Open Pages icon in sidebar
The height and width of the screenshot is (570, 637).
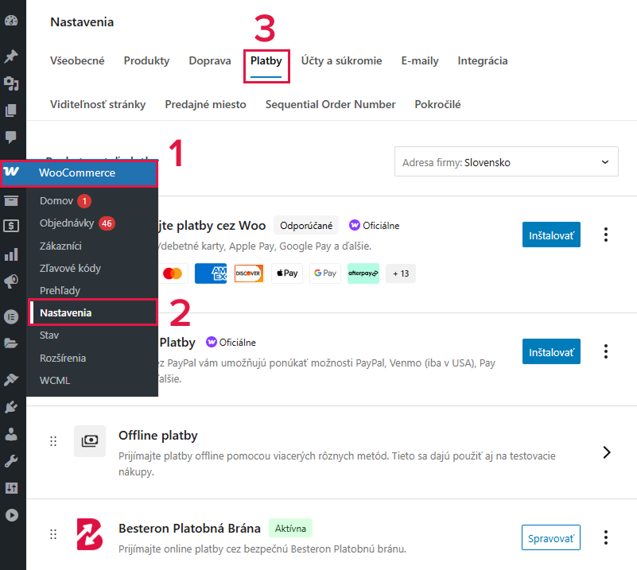click(11, 110)
